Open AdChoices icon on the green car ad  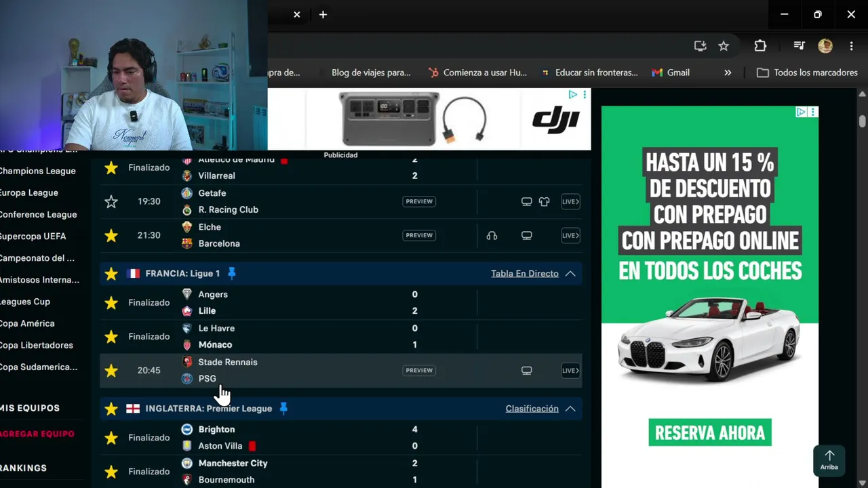[802, 112]
